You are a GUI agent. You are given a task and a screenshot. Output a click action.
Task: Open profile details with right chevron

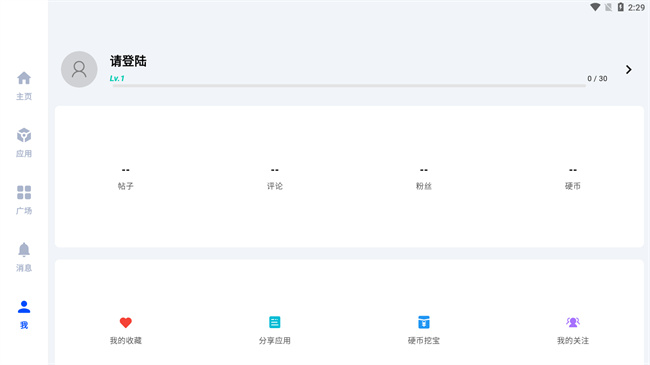pos(628,69)
